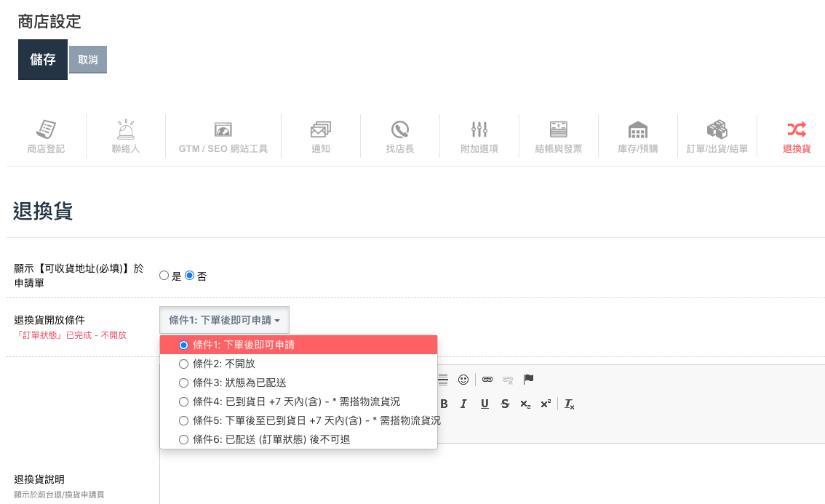Toggle underline formatting in the editor
Viewport: 825px width, 504px height.
pyautogui.click(x=485, y=404)
